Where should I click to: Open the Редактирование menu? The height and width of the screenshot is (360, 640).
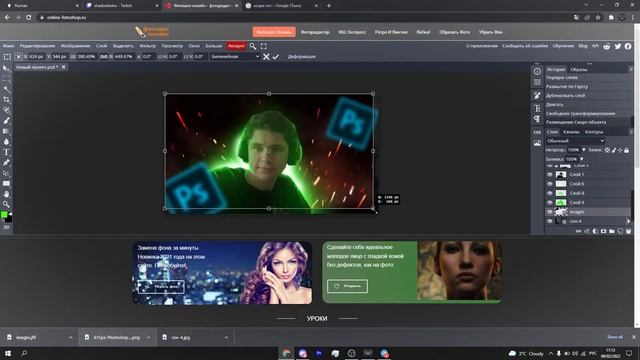(38, 46)
